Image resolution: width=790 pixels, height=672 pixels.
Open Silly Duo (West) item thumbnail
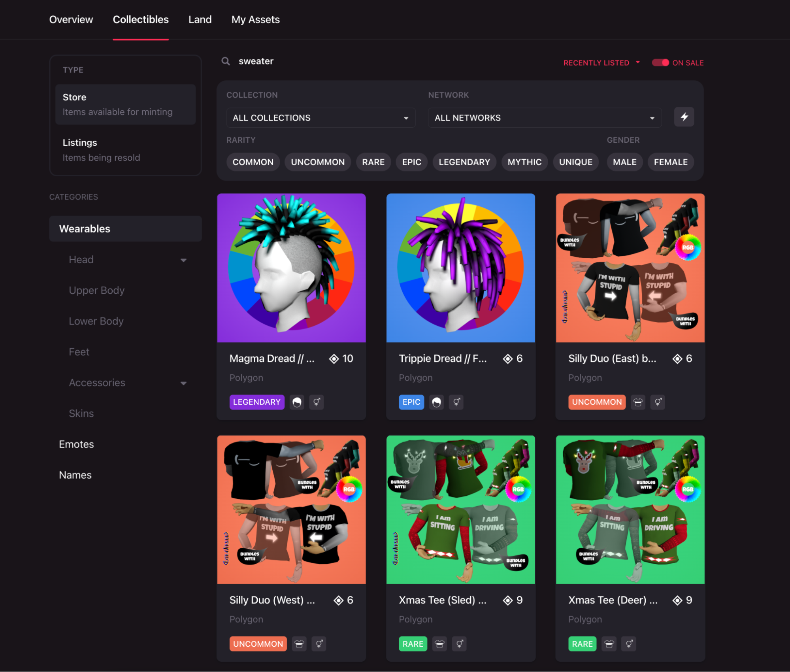pyautogui.click(x=291, y=510)
